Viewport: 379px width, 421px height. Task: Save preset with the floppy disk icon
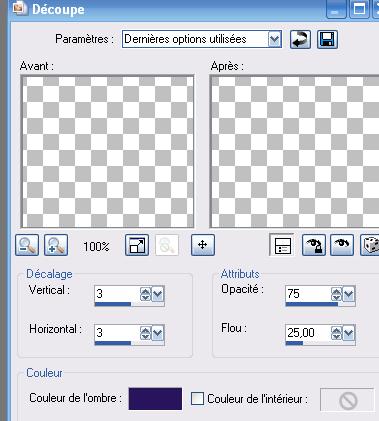tap(327, 40)
